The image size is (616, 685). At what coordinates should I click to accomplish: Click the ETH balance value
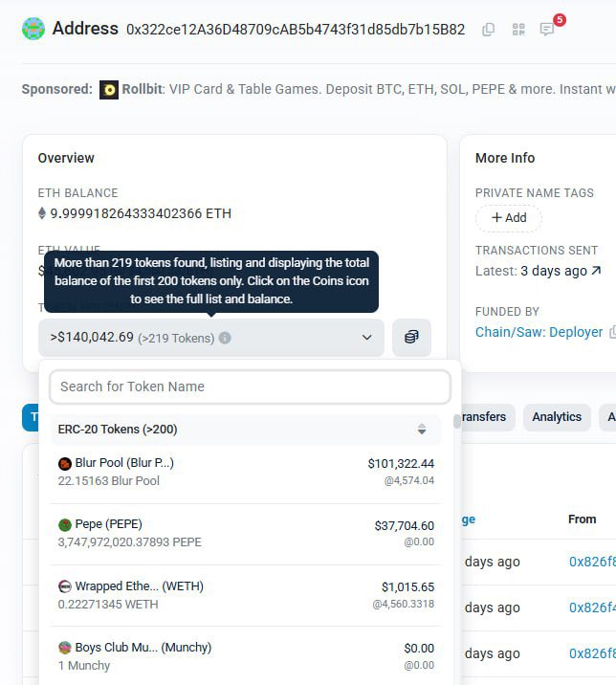point(141,213)
